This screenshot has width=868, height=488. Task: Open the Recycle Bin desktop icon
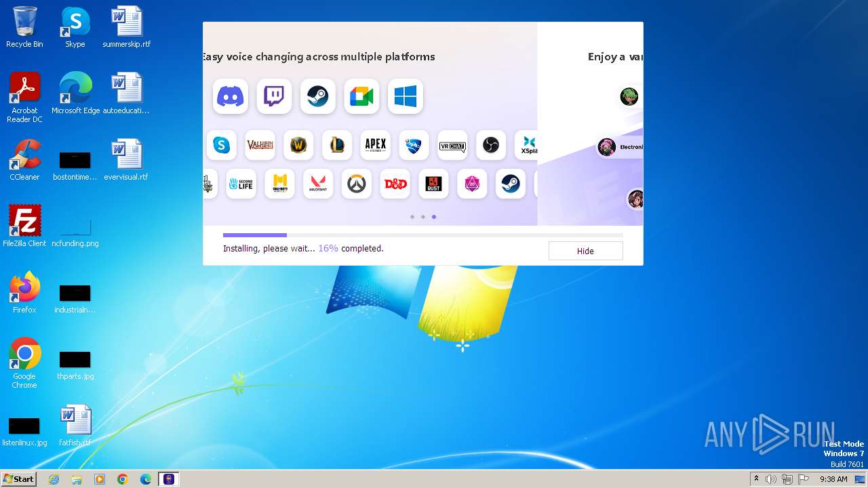(24, 27)
